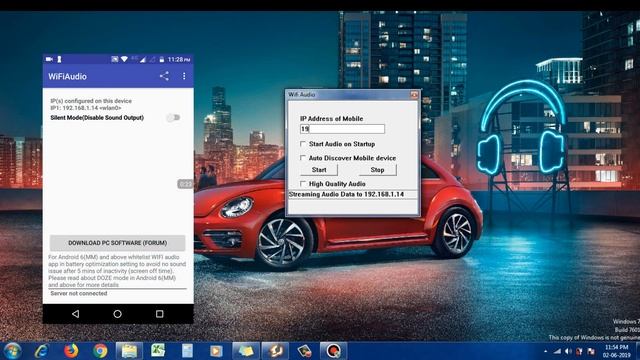Click the date 02-06-2019 in taskbar
The height and width of the screenshot is (360, 640).
[x=617, y=356]
